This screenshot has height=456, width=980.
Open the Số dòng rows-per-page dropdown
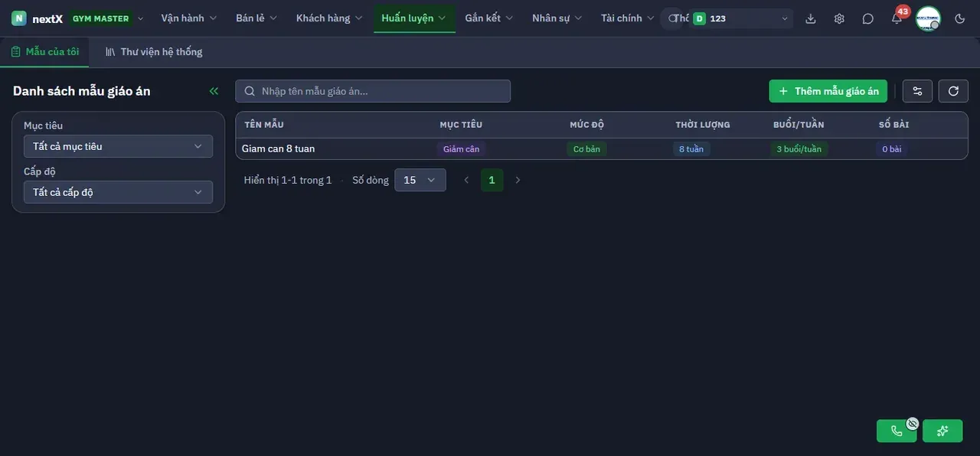tap(420, 180)
